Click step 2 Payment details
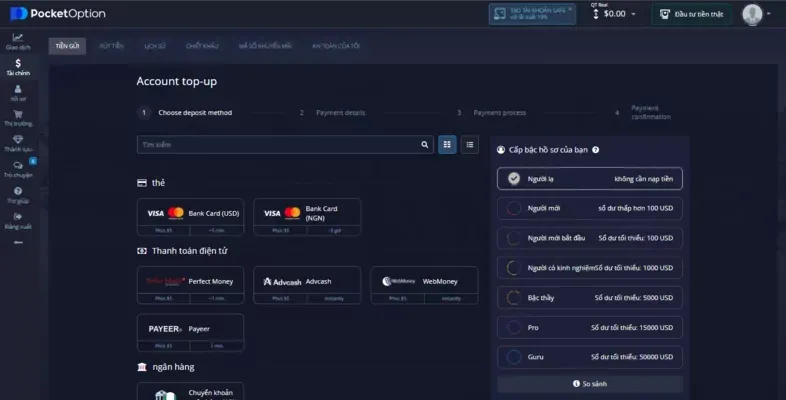This screenshot has width=786, height=400. [x=333, y=113]
